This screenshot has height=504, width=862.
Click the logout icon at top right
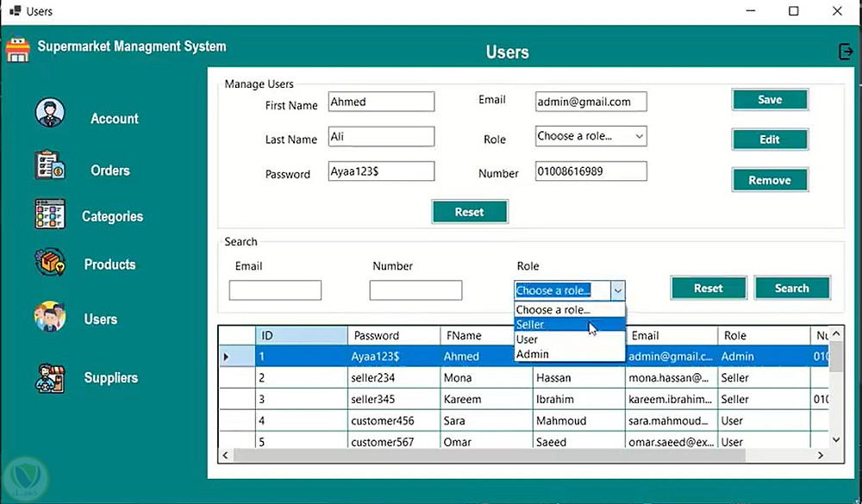846,52
